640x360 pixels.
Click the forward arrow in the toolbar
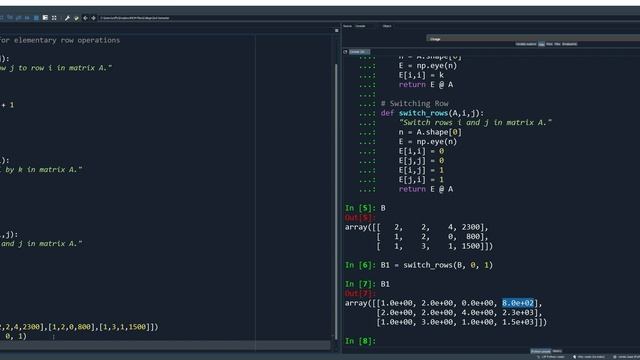pos(93,18)
